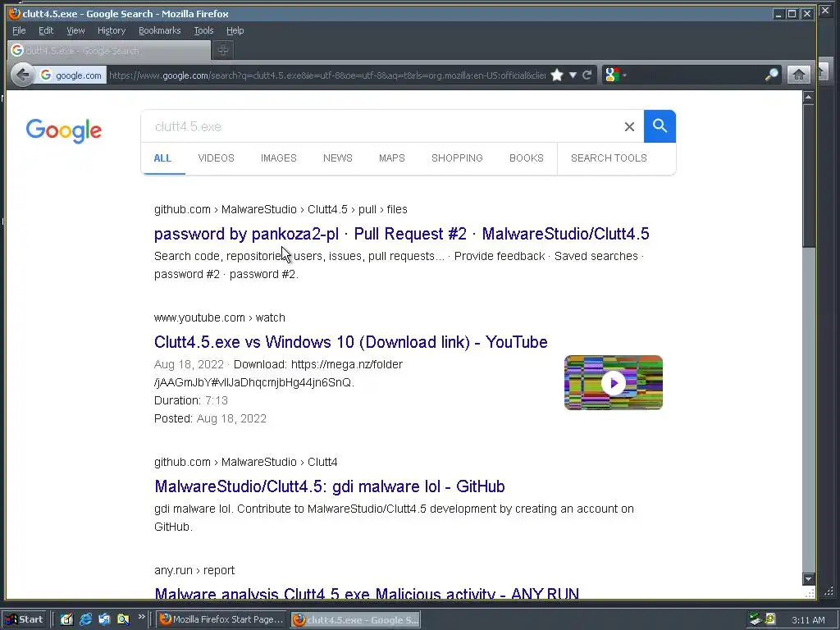The height and width of the screenshot is (630, 840).
Task: Launch Outlook Express from quick launch
Action: coord(104,619)
